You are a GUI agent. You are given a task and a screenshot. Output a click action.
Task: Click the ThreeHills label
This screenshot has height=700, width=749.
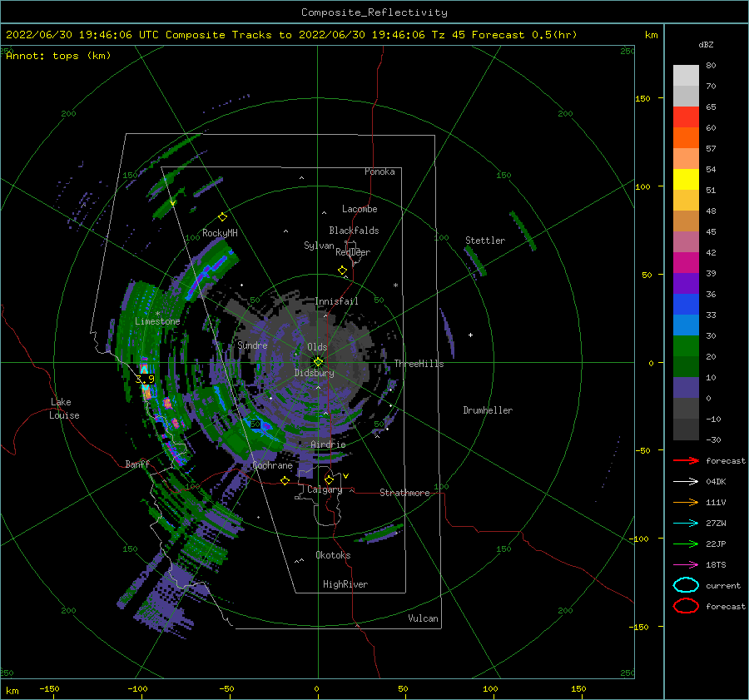419,364
